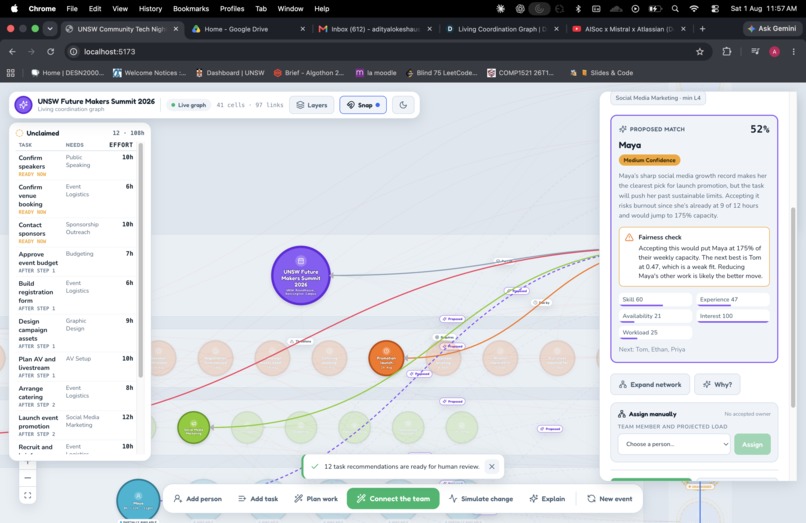Select the Launch event promotion task
Image resolution: width=806 pixels, height=523 pixels.
[x=76, y=425]
